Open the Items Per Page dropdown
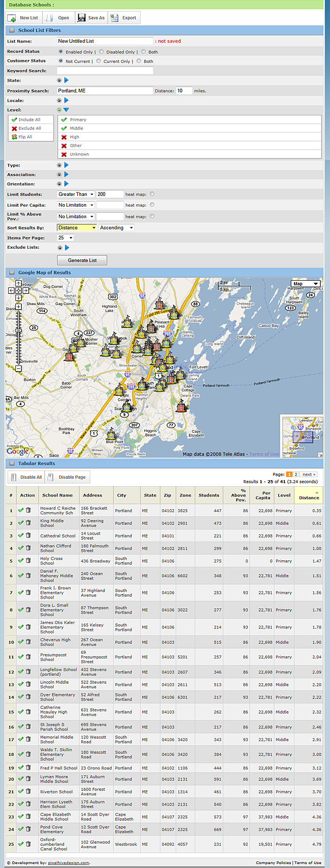330x868 pixels. click(x=65, y=238)
